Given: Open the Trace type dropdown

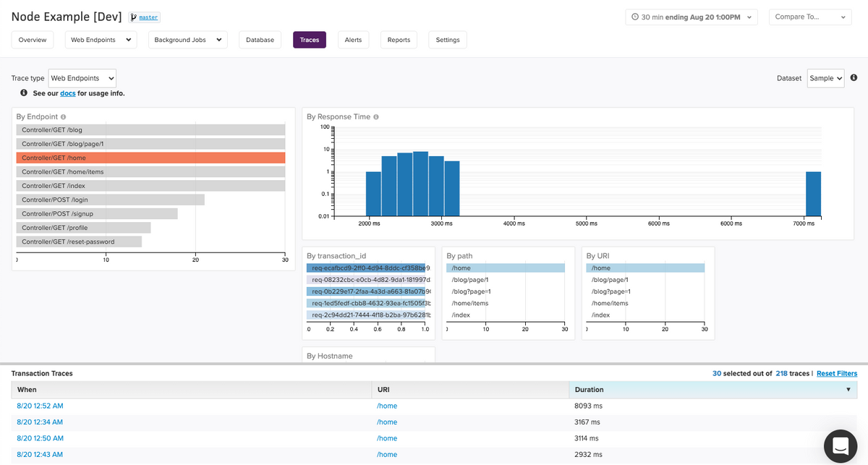Looking at the screenshot, I should click(82, 78).
